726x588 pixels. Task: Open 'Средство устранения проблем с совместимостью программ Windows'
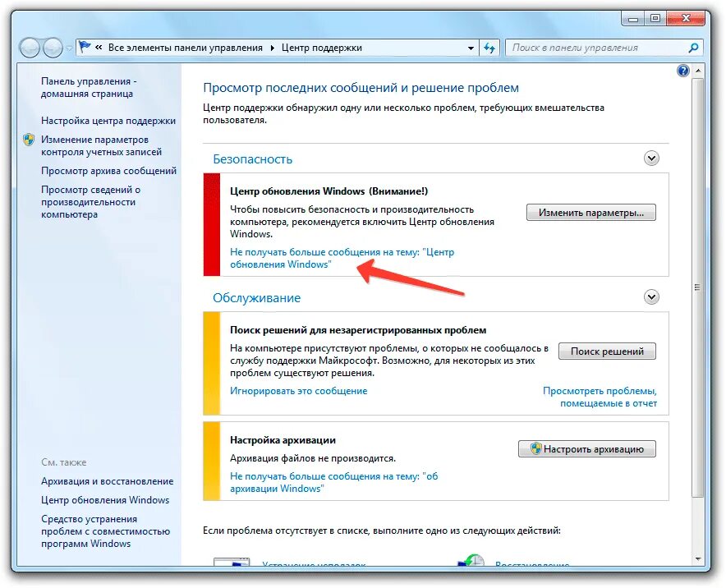[x=106, y=531]
